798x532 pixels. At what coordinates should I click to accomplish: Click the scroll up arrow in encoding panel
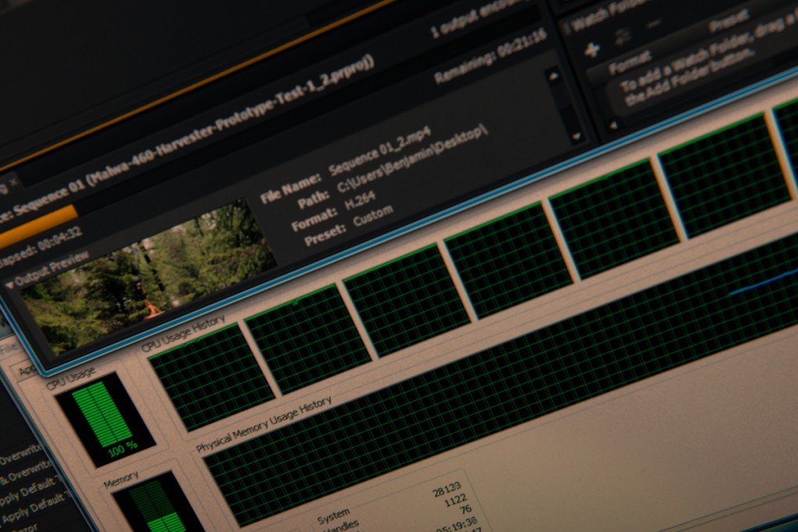pyautogui.click(x=554, y=76)
